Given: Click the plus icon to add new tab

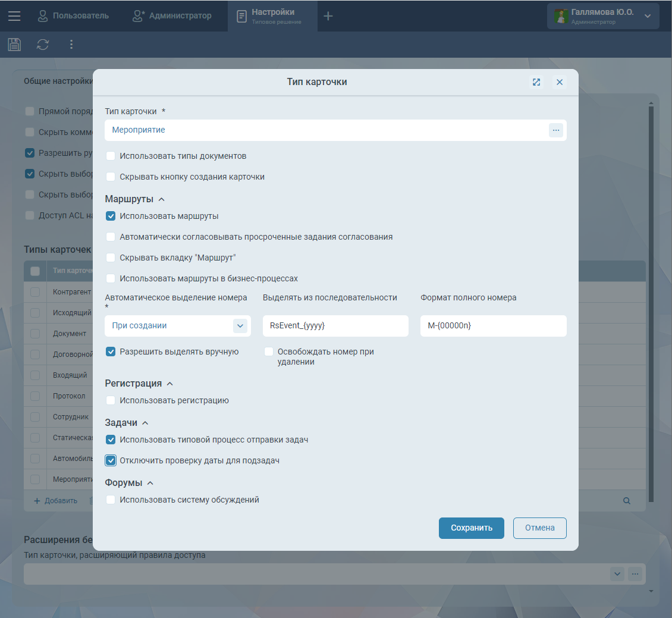Looking at the screenshot, I should [x=328, y=16].
